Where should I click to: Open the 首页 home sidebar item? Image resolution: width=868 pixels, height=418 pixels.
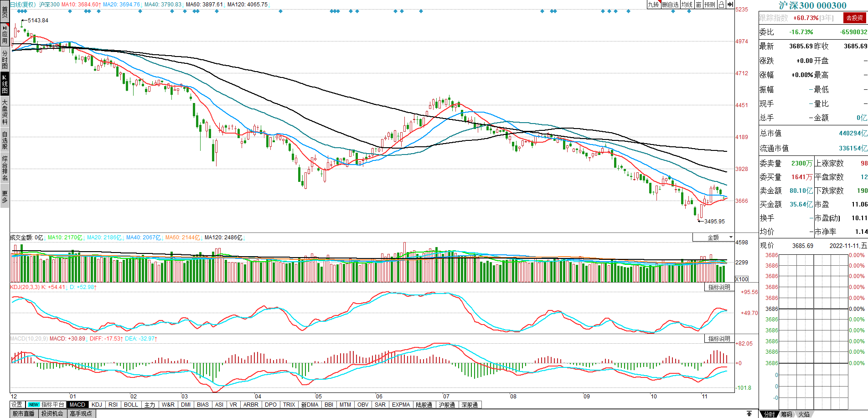tap(5, 11)
